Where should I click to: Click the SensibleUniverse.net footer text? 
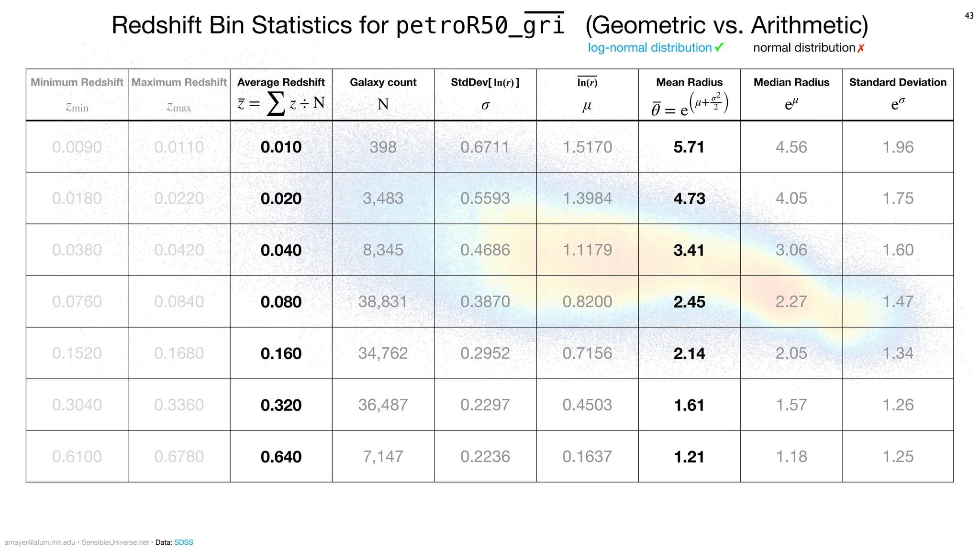click(x=115, y=542)
